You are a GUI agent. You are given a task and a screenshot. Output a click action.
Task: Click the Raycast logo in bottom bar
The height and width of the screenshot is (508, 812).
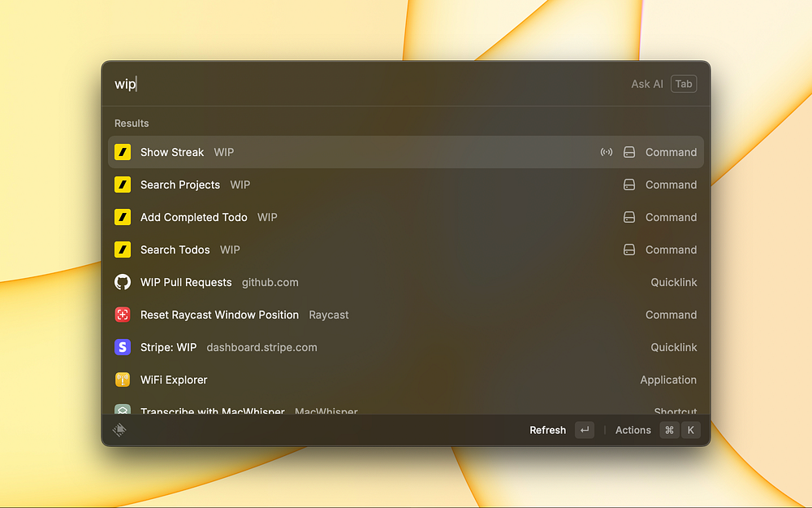(119, 430)
